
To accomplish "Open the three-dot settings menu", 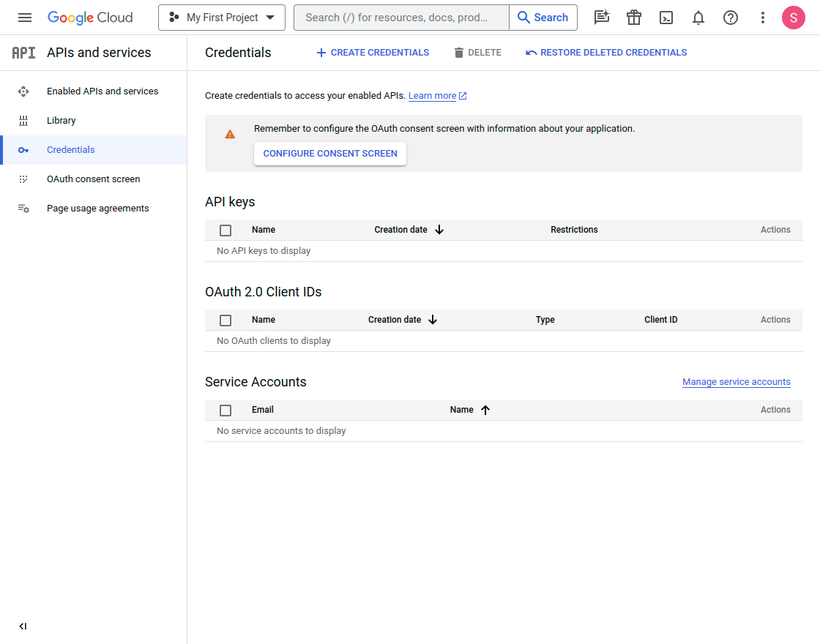I will 763,18.
